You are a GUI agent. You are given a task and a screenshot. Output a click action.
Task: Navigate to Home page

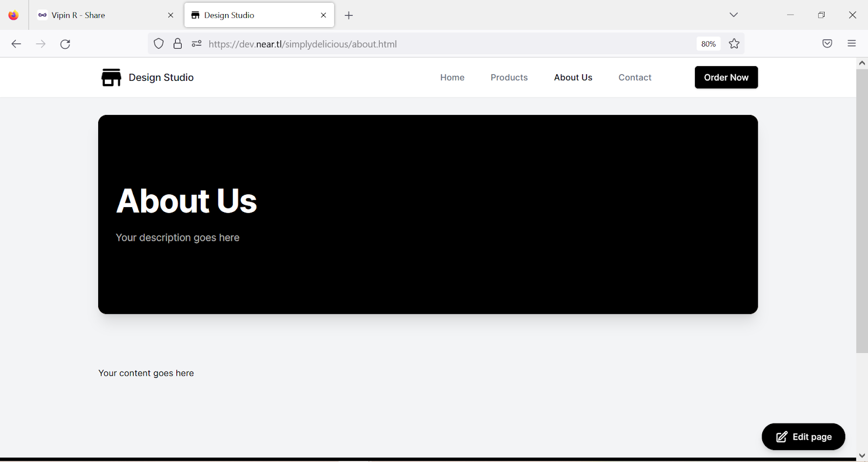[x=452, y=78]
